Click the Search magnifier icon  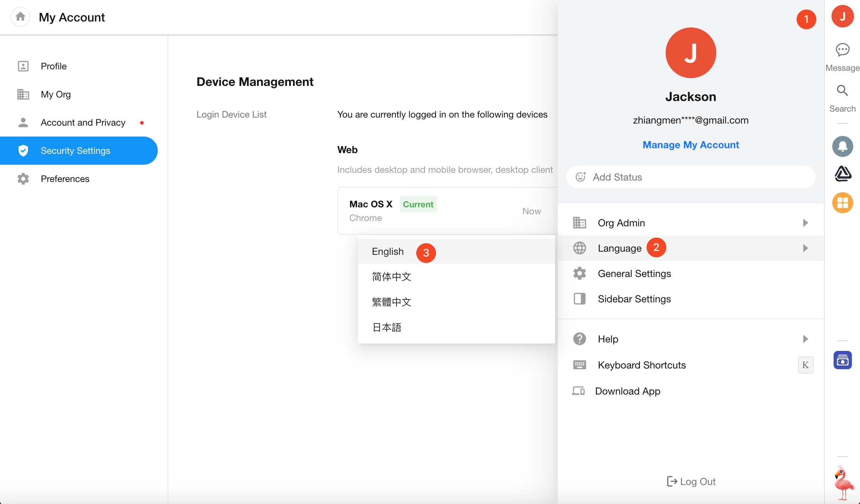pyautogui.click(x=842, y=91)
